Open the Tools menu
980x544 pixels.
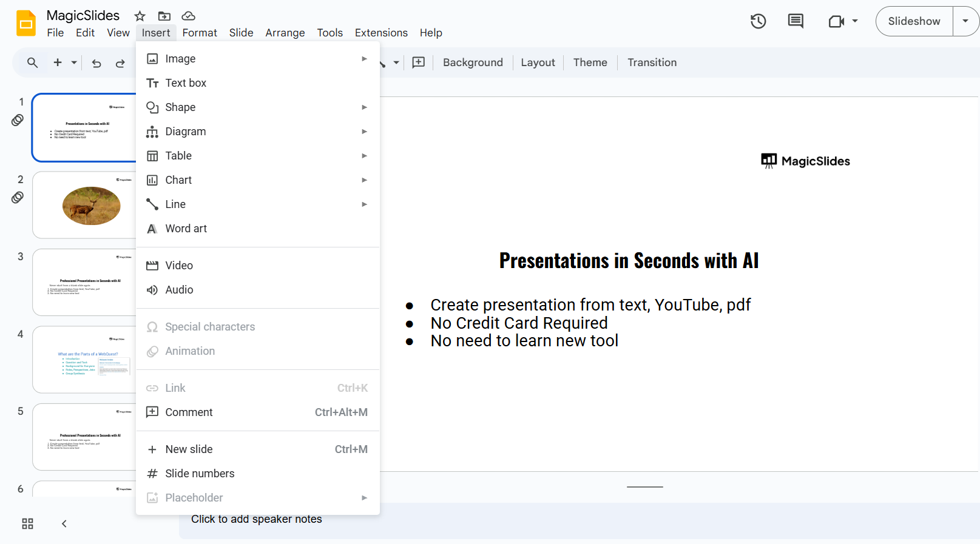(329, 33)
